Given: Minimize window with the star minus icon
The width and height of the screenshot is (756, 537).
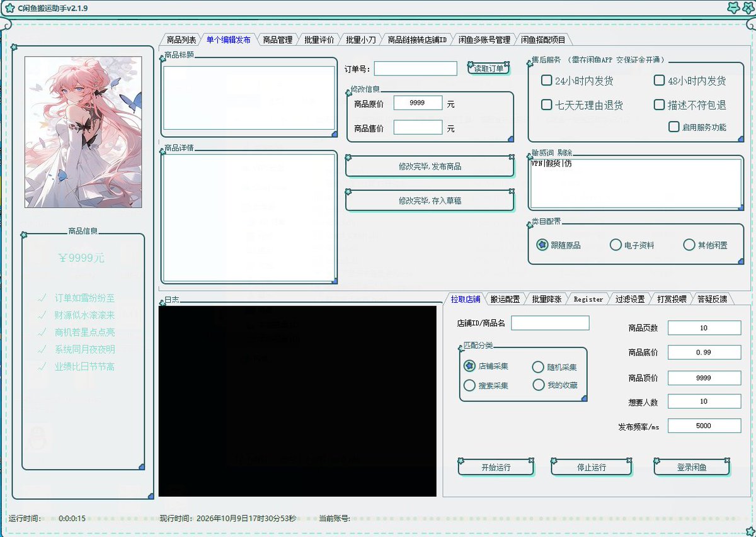Looking at the screenshot, I should point(733,8).
